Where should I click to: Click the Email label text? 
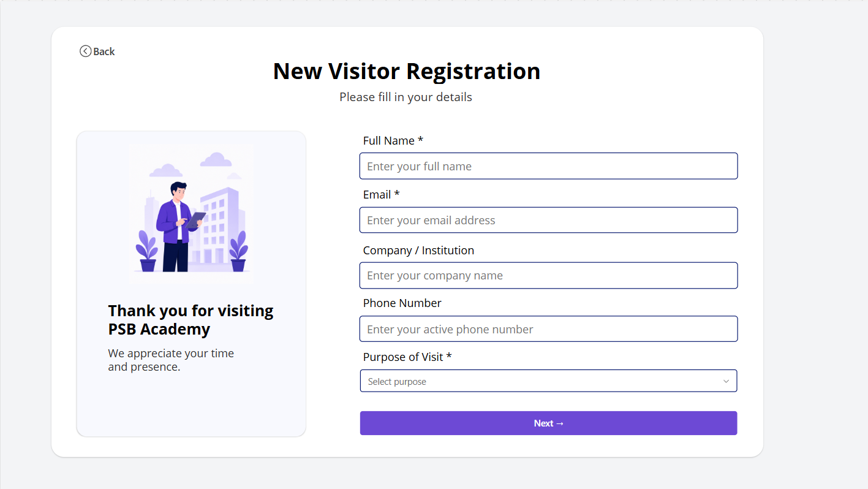pos(381,194)
